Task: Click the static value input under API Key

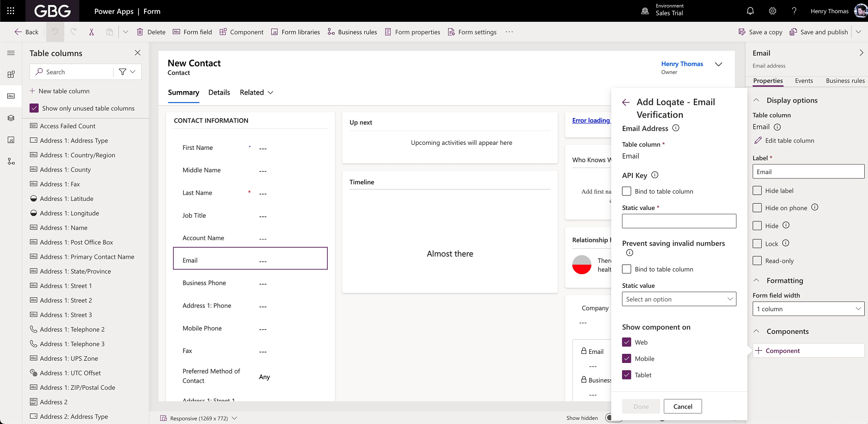Action: (679, 221)
